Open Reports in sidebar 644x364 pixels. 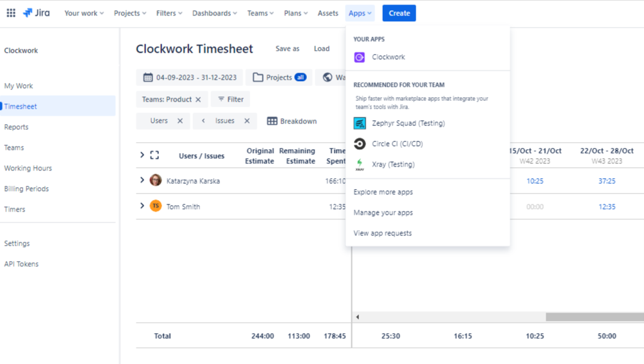17,127
